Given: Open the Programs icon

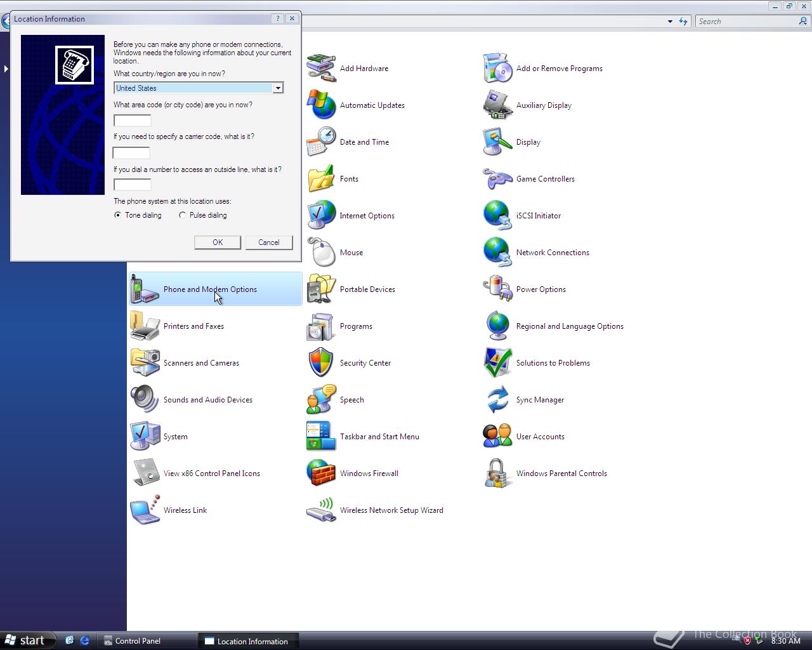Looking at the screenshot, I should click(321, 326).
